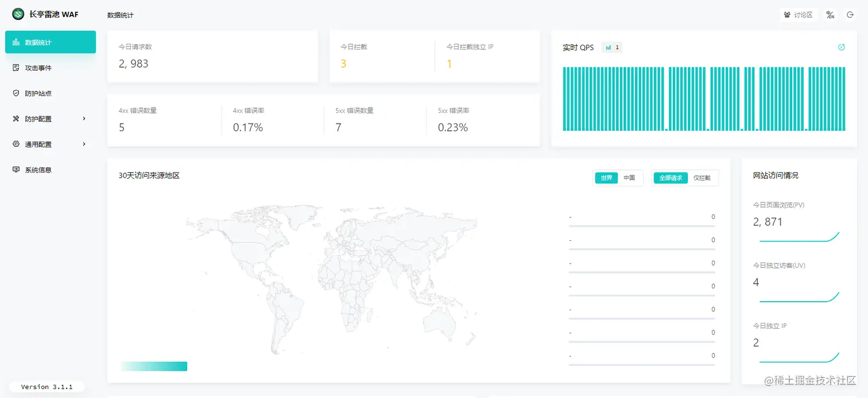Click the 5xx 错误数量 value 7
The image size is (868, 398).
(x=339, y=127)
